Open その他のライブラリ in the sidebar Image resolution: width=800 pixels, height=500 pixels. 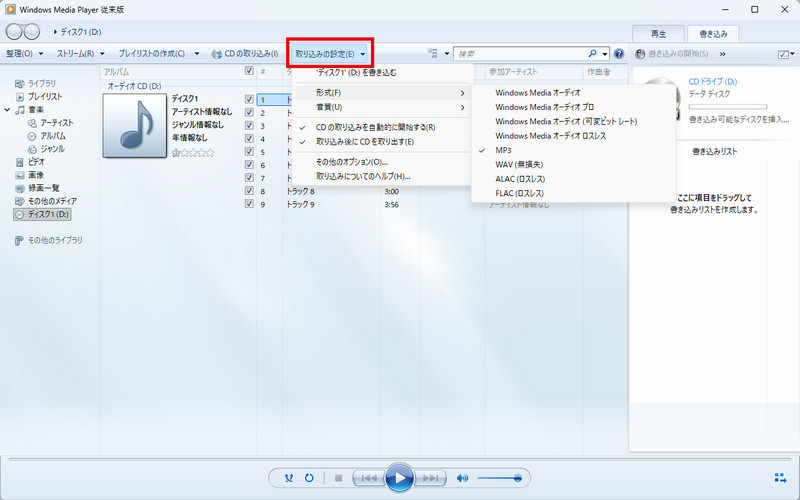(48, 240)
